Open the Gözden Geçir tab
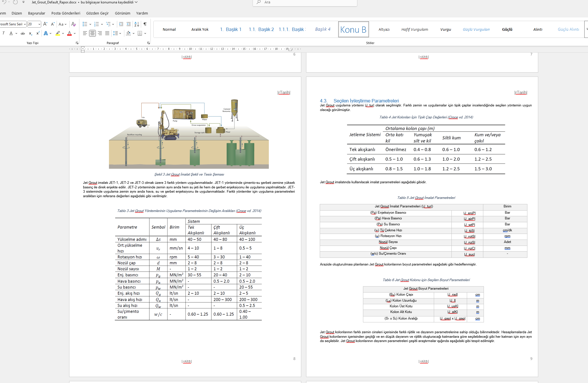 tap(97, 13)
